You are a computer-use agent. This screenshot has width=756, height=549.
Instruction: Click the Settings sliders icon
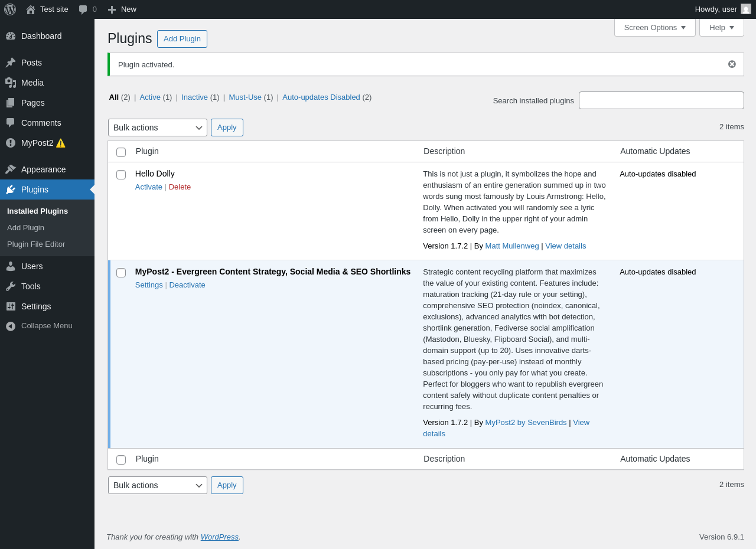pos(11,306)
